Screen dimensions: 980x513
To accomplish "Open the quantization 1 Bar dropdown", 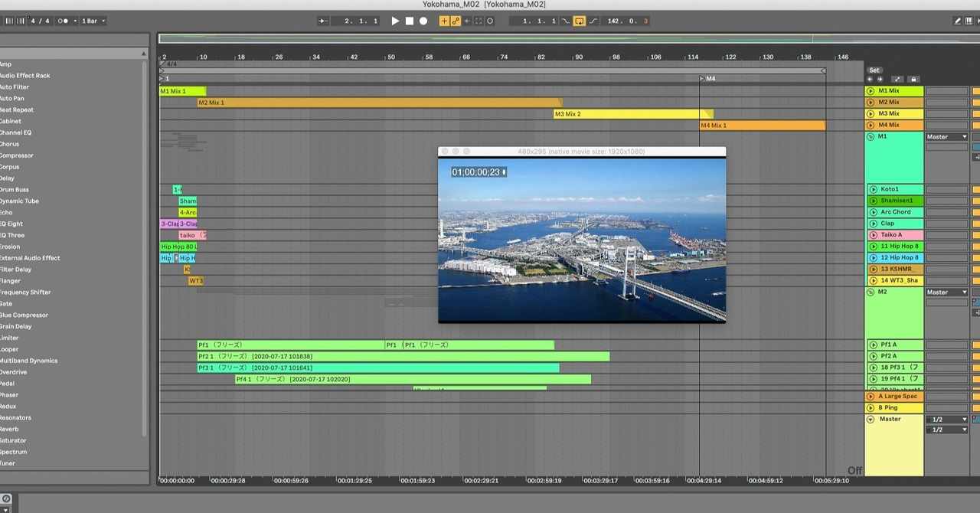I will click(x=93, y=21).
